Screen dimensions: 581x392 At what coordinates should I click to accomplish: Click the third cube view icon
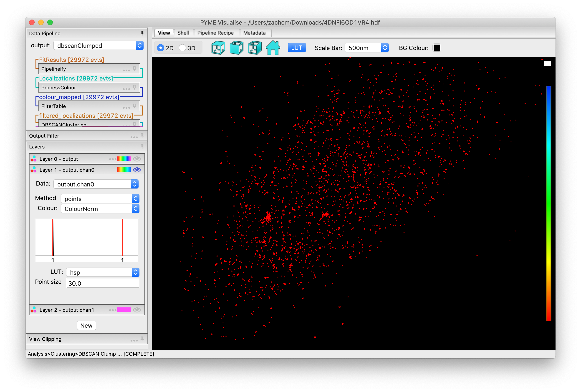pos(255,48)
